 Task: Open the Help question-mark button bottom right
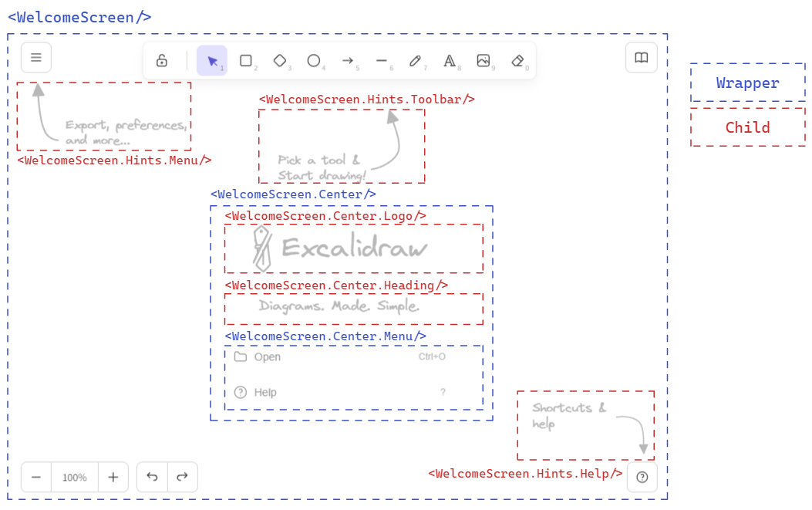coord(641,477)
